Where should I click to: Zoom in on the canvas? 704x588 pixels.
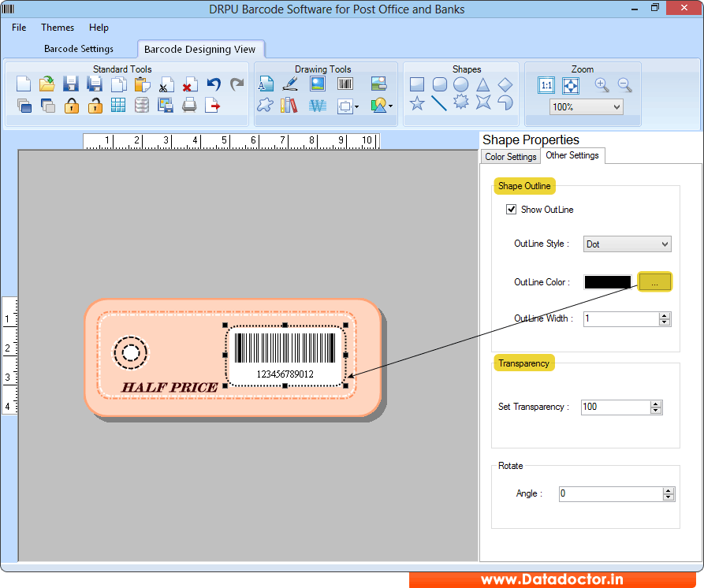point(602,85)
